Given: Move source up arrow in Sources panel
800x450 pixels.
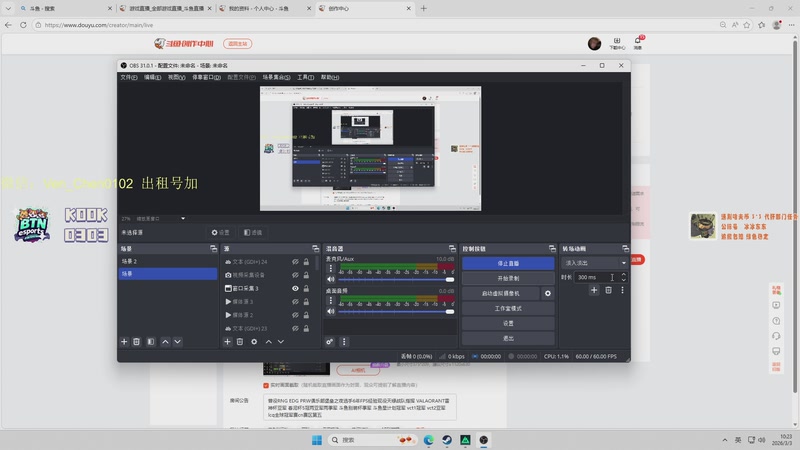Looking at the screenshot, I should click(x=268, y=342).
